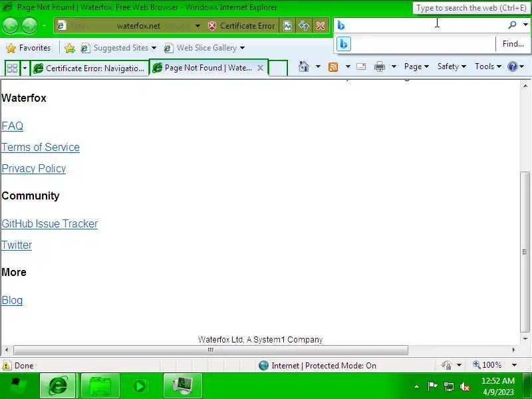Click the scroll left arrow

(7, 350)
